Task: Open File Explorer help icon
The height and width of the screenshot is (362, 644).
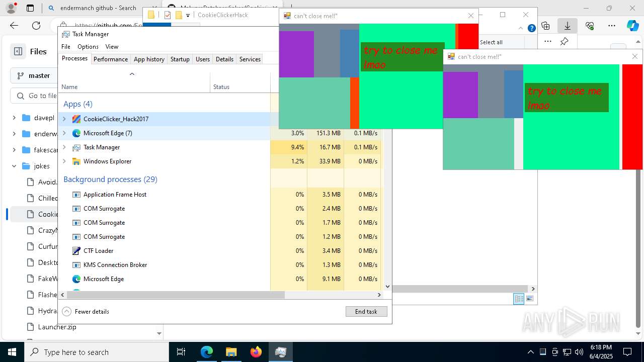Action: (531, 28)
